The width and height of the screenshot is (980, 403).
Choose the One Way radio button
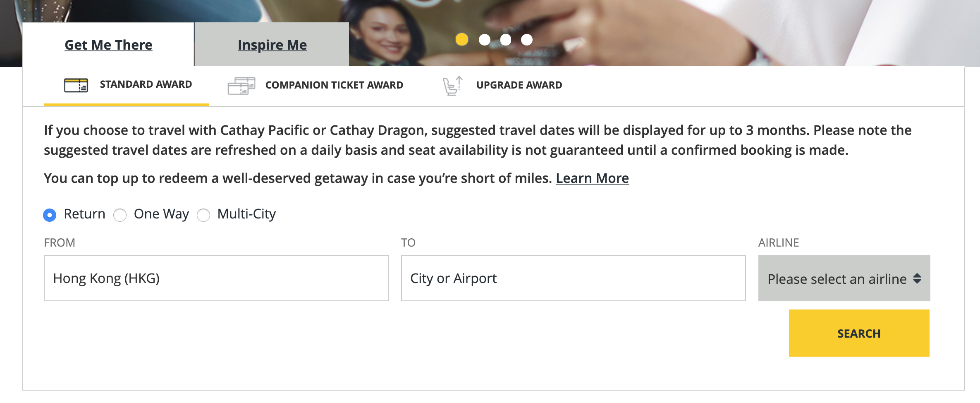(120, 215)
